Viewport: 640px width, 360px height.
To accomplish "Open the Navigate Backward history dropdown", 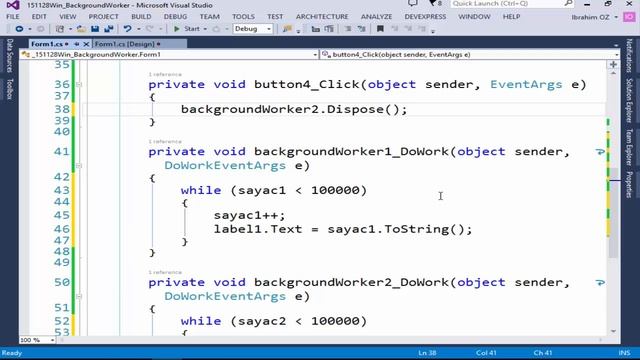I will [x=30, y=29].
